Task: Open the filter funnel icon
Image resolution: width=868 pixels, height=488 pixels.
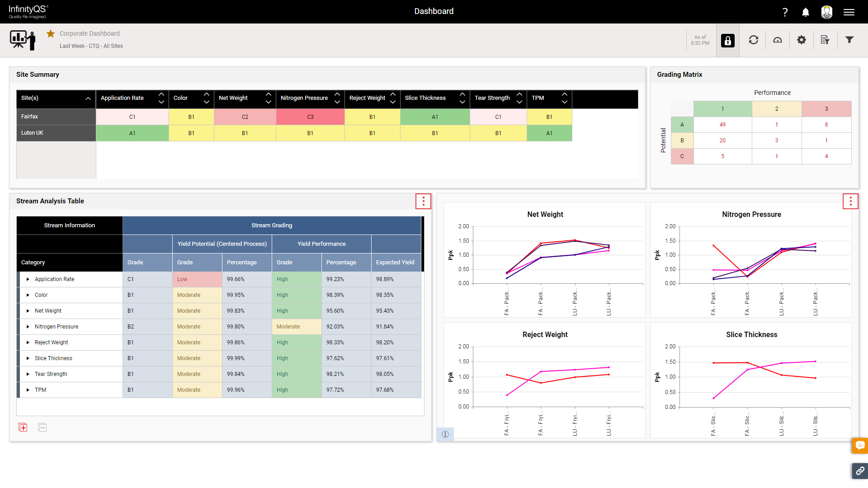Action: (849, 40)
